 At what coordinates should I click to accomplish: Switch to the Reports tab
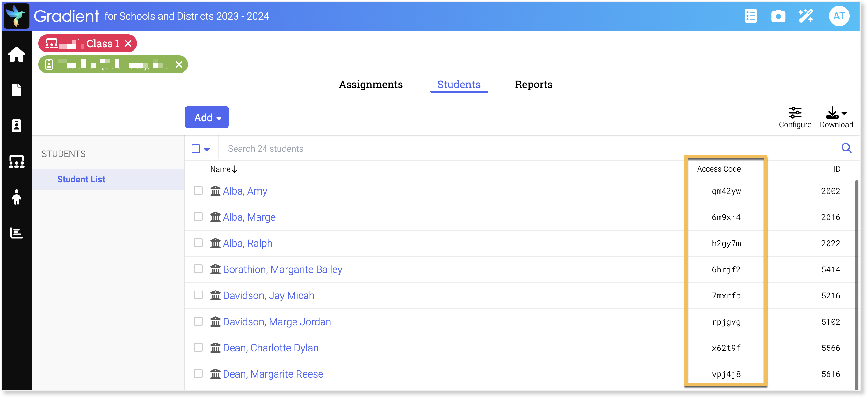[533, 84]
